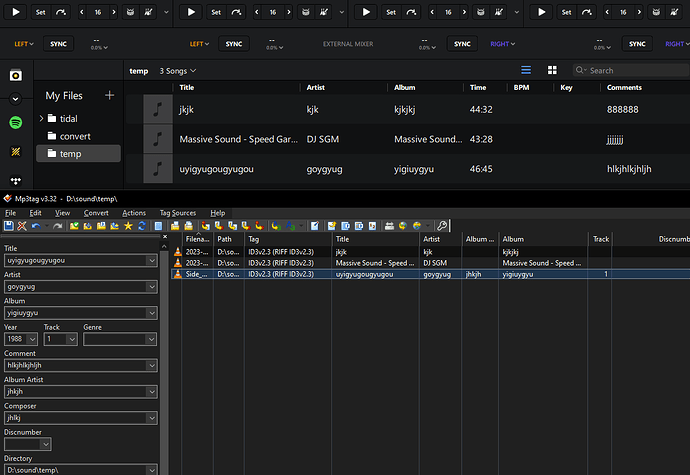
Task: Click the Set button on the first deck
Action: coord(39,12)
